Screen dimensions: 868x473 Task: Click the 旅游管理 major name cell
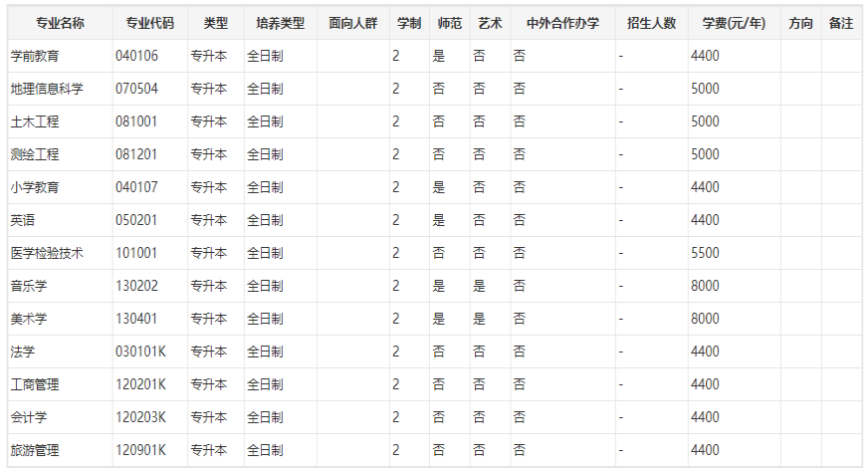(35, 450)
